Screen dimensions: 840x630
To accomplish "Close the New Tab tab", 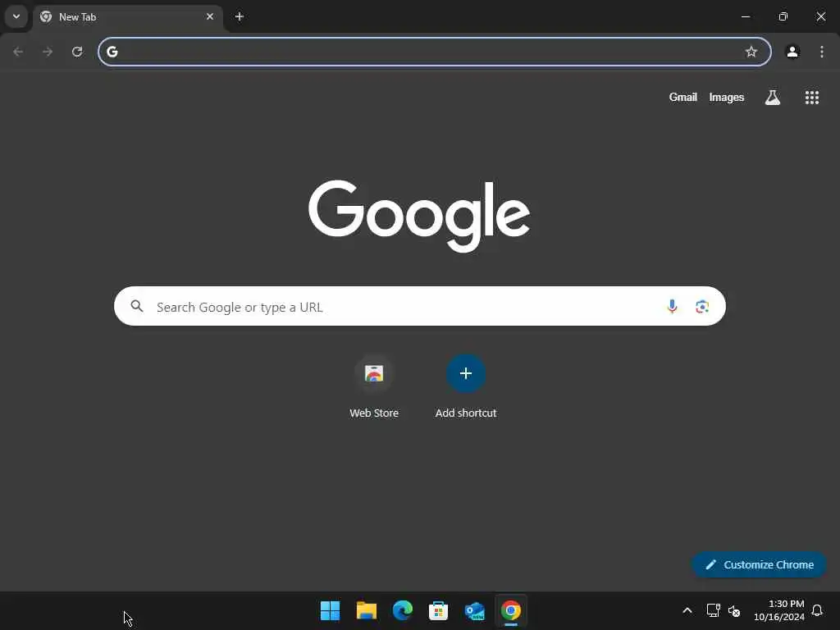I will (x=210, y=16).
